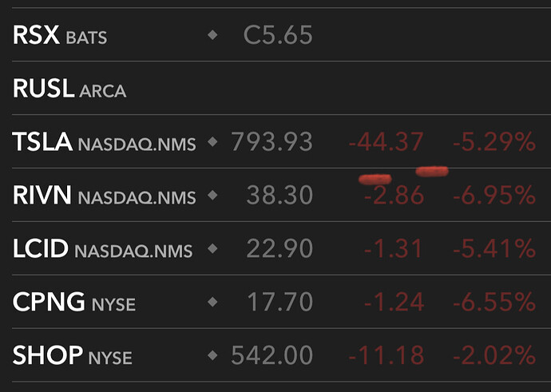
Task: Select the TSLA ticker symbol
Action: pyautogui.click(x=42, y=141)
